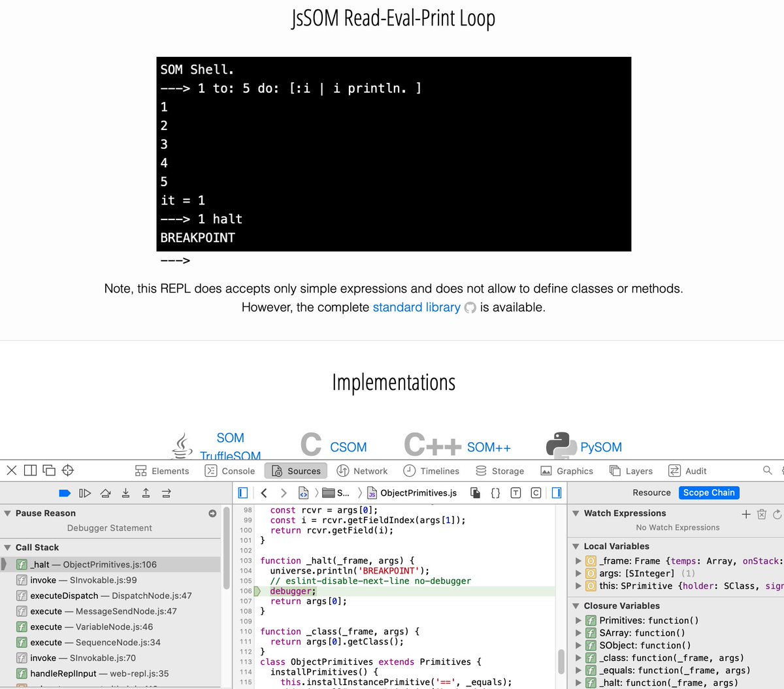Go forward in source navigation history

tap(284, 493)
